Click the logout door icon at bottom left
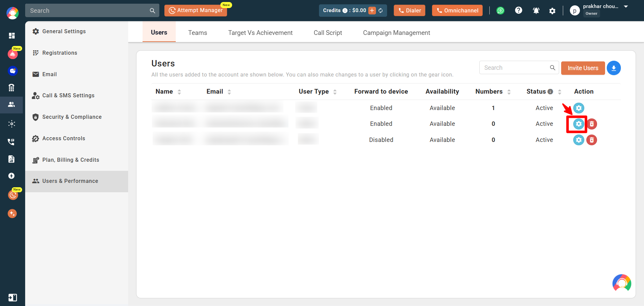Image resolution: width=644 pixels, height=306 pixels. tap(12, 298)
